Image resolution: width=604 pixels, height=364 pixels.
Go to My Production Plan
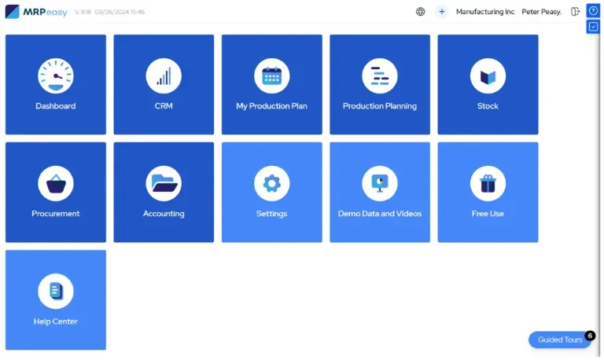click(271, 84)
